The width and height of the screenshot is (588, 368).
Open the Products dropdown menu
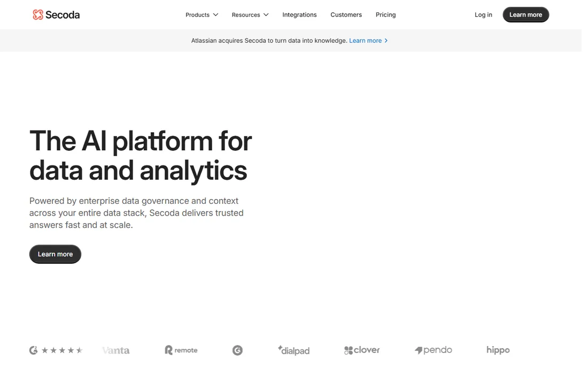pos(202,14)
